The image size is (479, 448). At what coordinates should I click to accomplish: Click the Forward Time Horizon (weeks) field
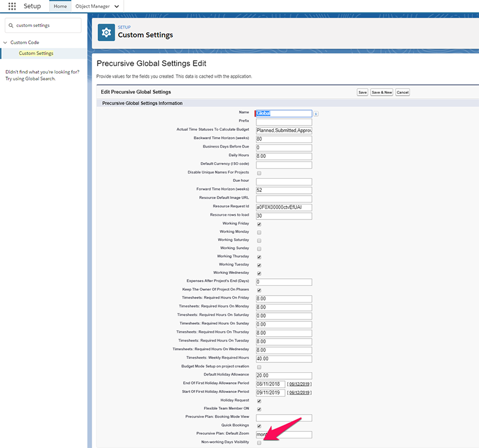[x=284, y=190]
